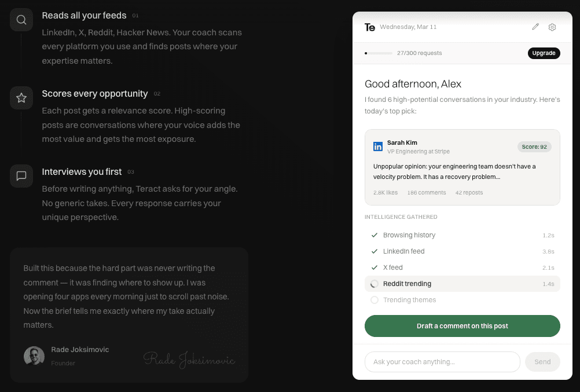Select the Trending themes empty circle

point(375,300)
